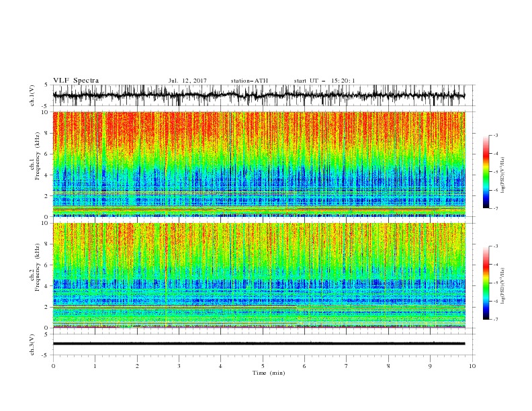Click the "10" tick on time axis

pyautogui.click(x=472, y=366)
